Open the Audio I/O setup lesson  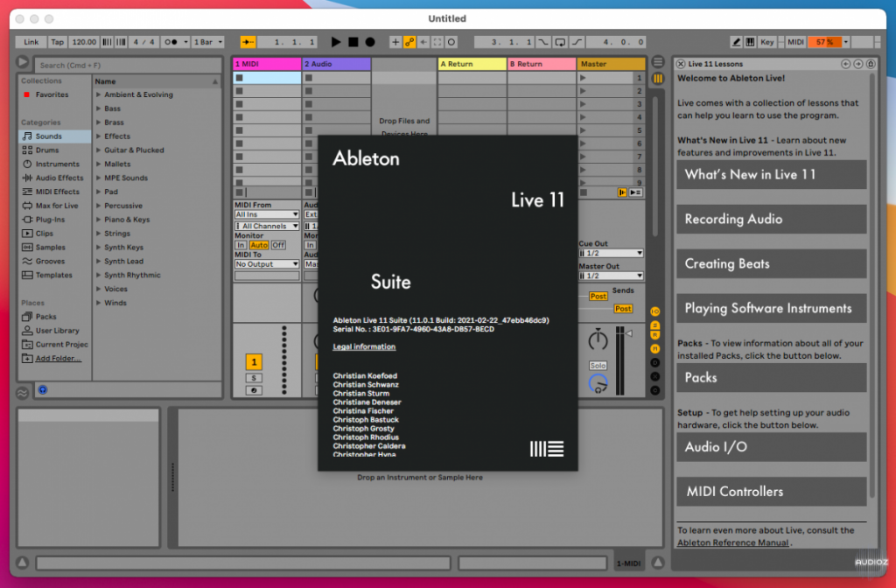(772, 447)
